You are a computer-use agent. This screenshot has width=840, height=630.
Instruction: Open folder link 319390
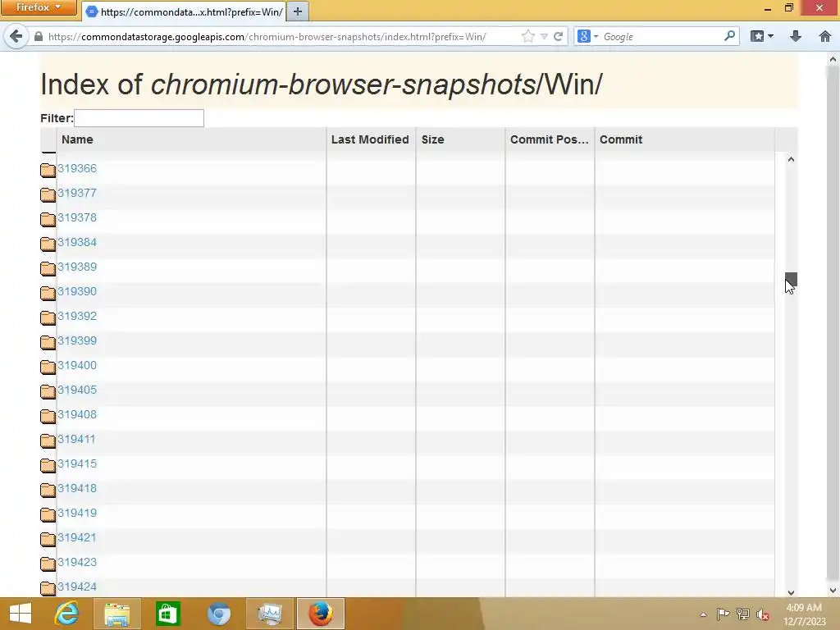click(77, 292)
